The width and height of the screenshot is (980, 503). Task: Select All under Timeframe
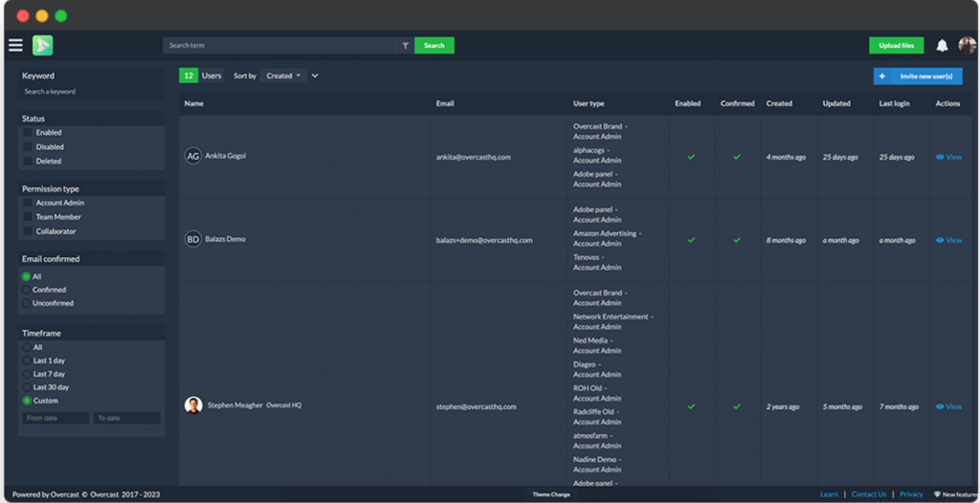27,347
